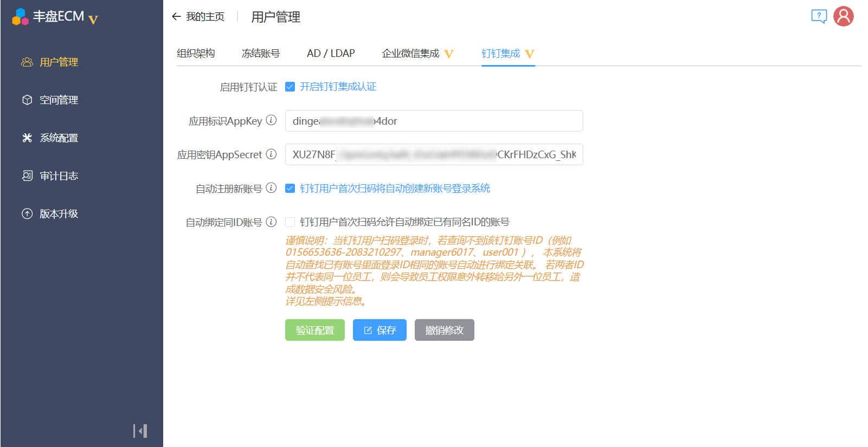Click the gold V badge beside 丰盘ECM

point(93,20)
